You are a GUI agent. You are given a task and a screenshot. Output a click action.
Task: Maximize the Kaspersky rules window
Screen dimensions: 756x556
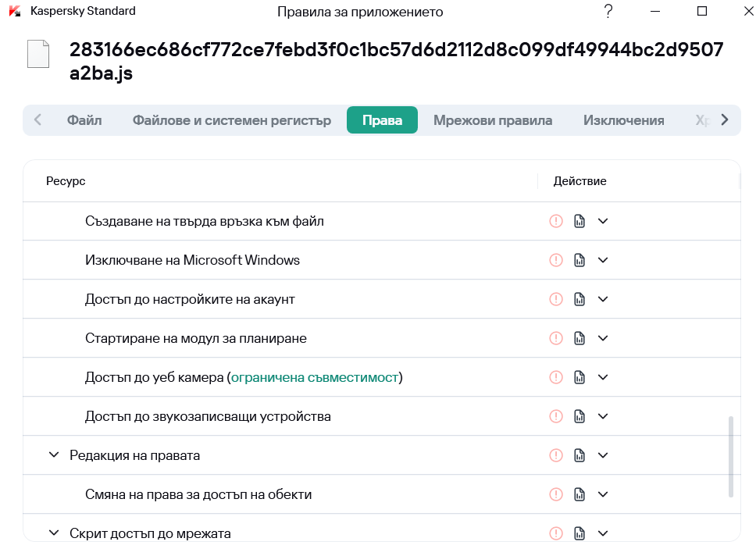click(x=702, y=11)
